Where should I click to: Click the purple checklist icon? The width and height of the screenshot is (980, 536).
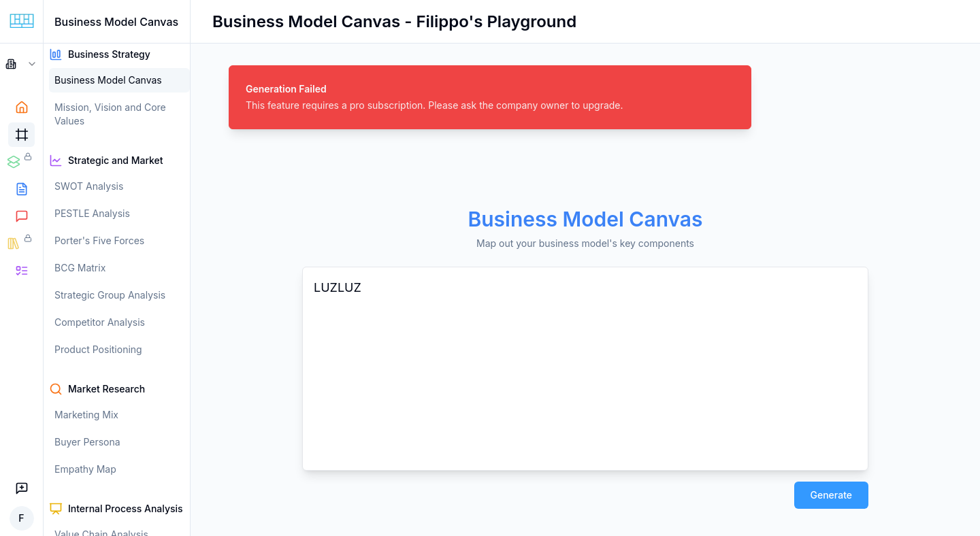pos(22,271)
